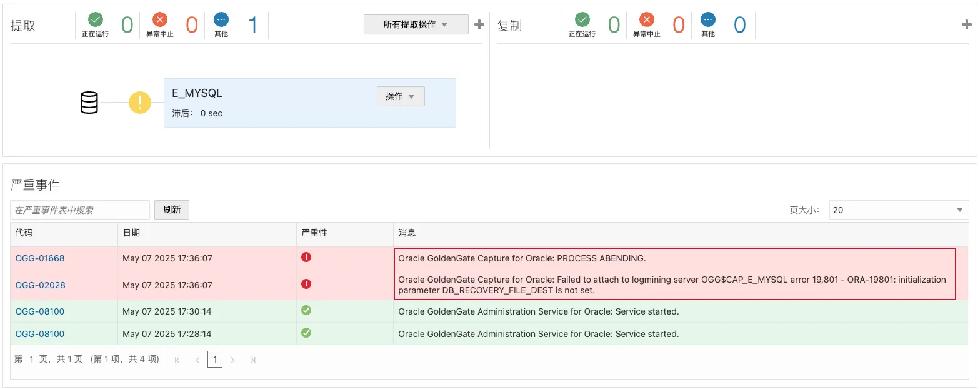The width and height of the screenshot is (980, 389).
Task: Refresh the critical events table
Action: pos(172,210)
